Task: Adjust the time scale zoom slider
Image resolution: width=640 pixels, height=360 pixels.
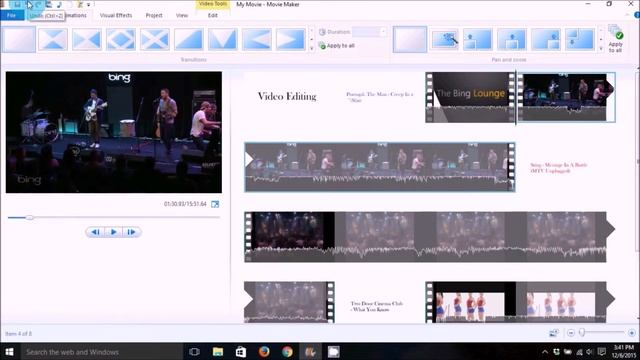Action: pos(582,333)
